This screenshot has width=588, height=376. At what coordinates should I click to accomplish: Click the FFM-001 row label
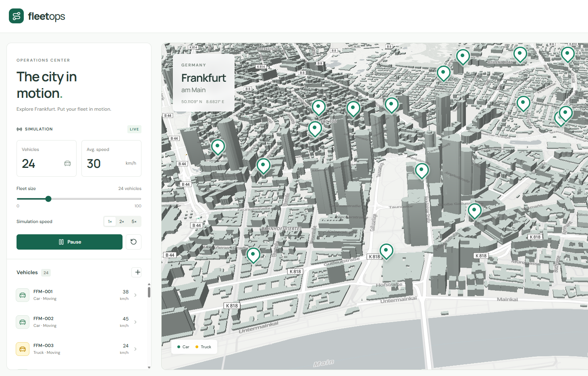click(x=43, y=291)
